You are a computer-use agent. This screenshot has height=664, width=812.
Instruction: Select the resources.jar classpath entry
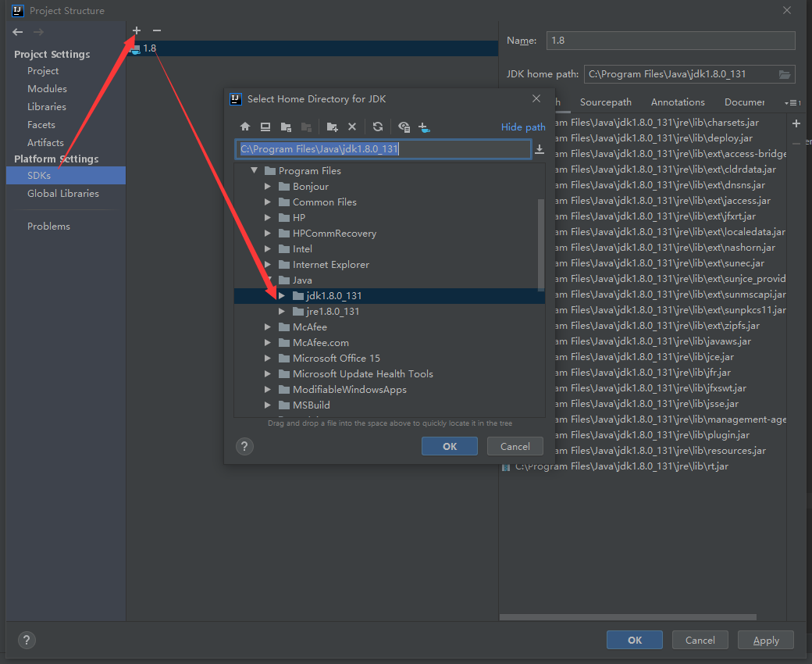(660, 451)
